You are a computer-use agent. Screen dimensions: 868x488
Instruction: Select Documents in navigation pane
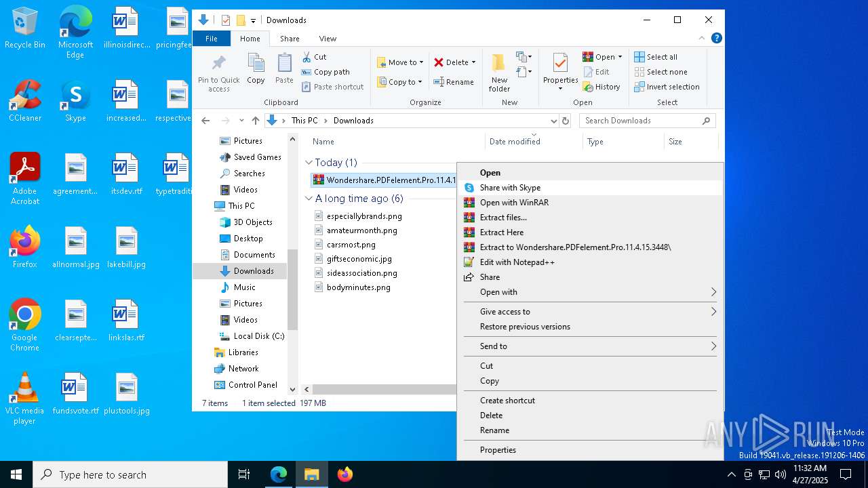(254, 255)
